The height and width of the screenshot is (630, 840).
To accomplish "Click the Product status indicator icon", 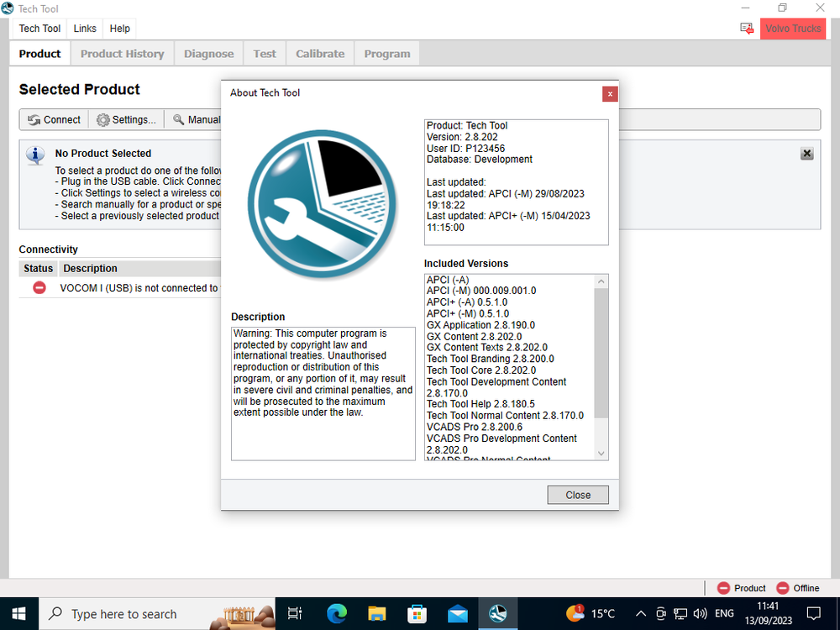I will coord(723,588).
